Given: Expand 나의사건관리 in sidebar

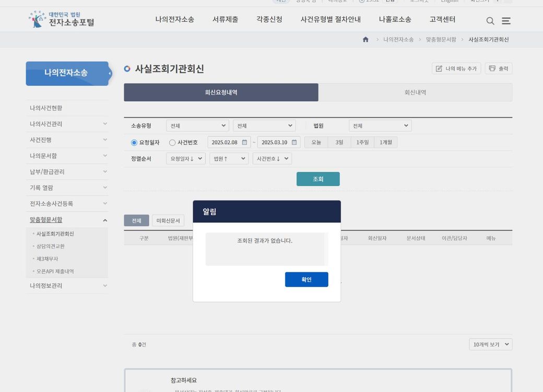Looking at the screenshot, I should tap(67, 124).
